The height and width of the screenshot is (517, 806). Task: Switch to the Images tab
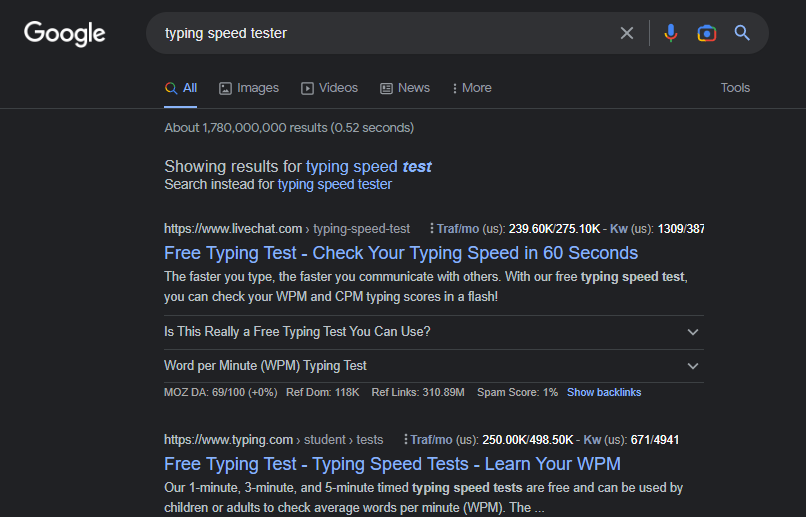(x=249, y=88)
